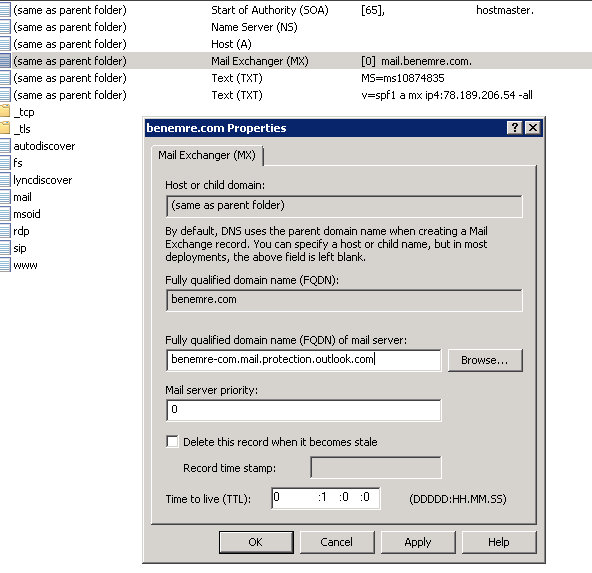Click the mail record icon
This screenshot has height=573, width=592.
5,197
